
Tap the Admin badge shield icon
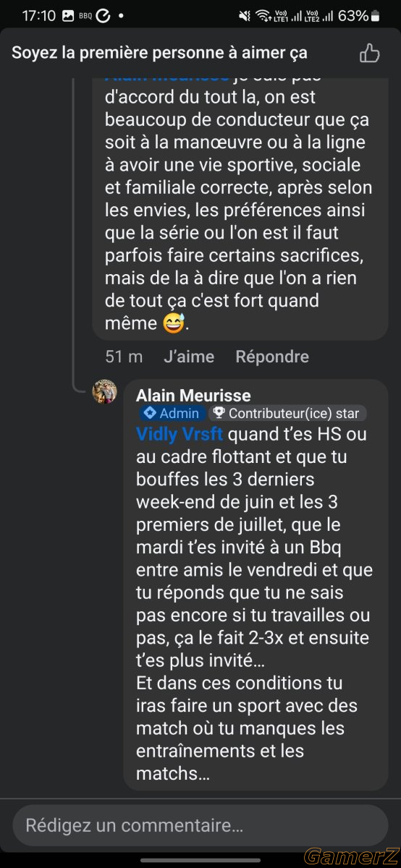149,414
